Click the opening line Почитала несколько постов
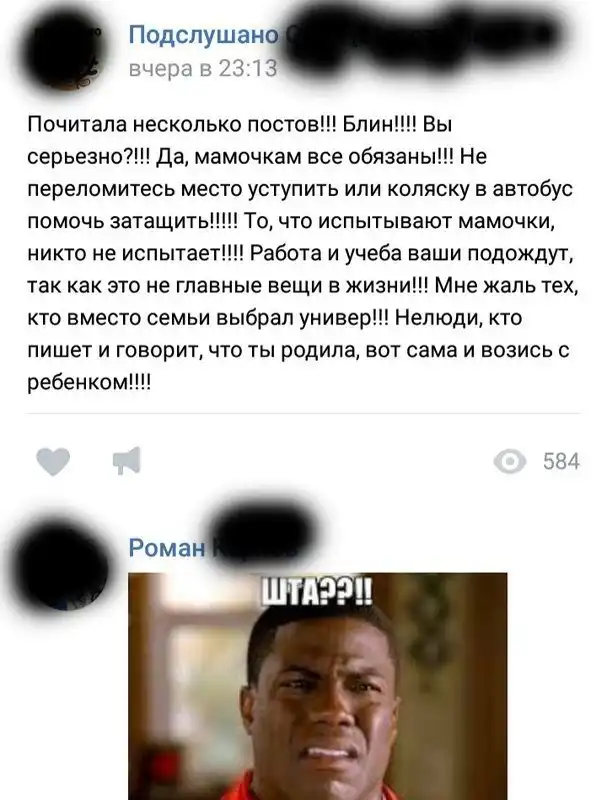The height and width of the screenshot is (800, 607). coord(180,124)
